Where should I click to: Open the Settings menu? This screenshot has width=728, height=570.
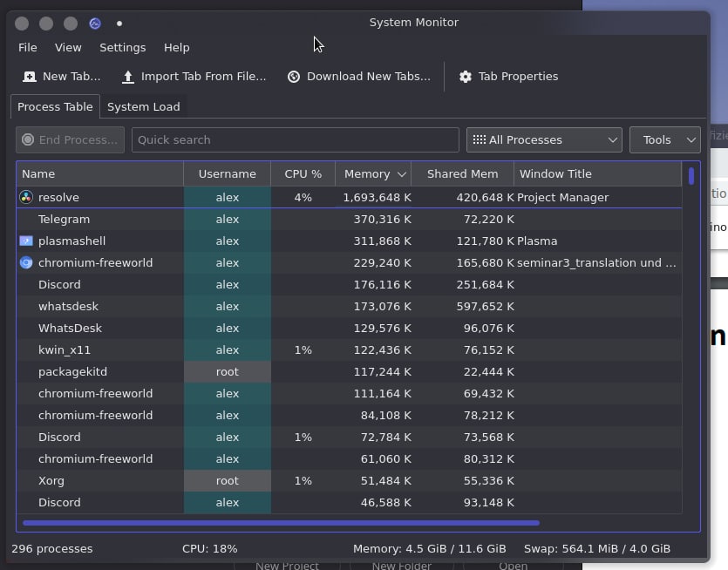[x=123, y=47]
